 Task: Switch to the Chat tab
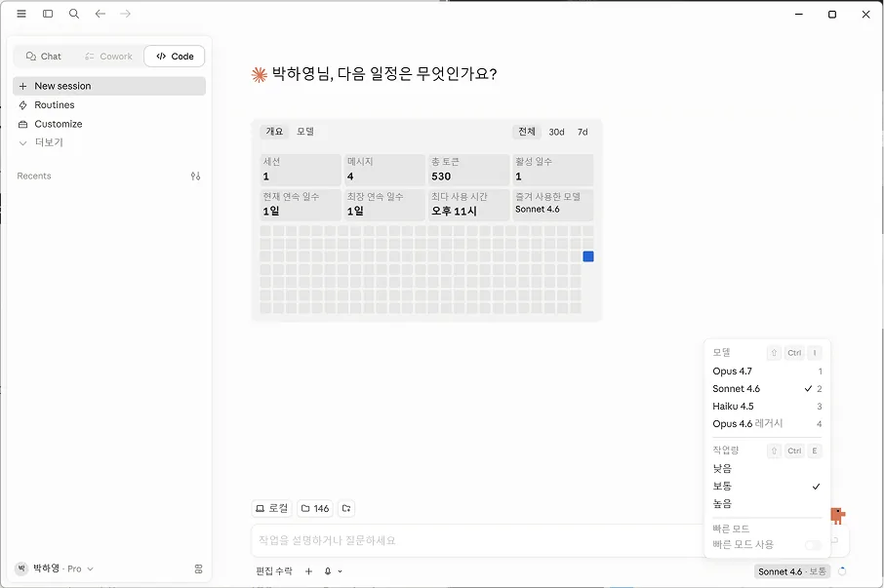coord(43,57)
